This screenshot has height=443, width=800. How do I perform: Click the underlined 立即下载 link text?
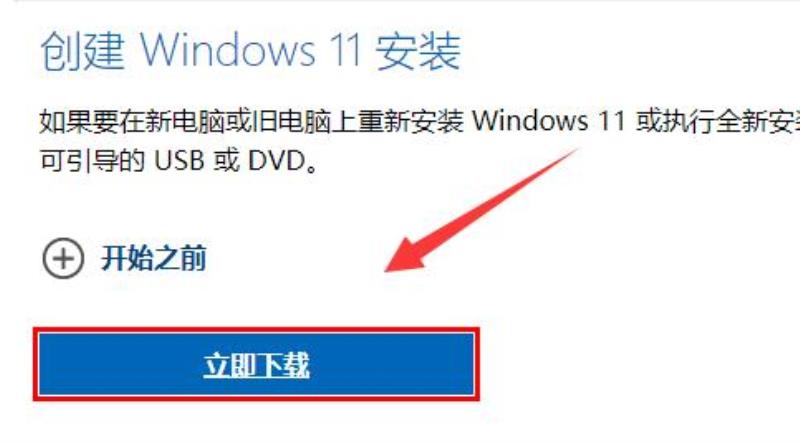(x=256, y=365)
